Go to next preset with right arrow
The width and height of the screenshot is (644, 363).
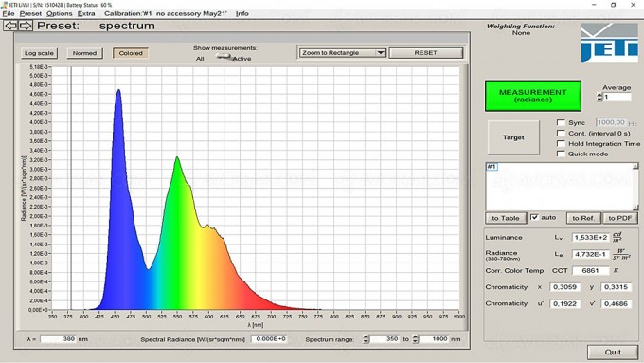coord(26,26)
